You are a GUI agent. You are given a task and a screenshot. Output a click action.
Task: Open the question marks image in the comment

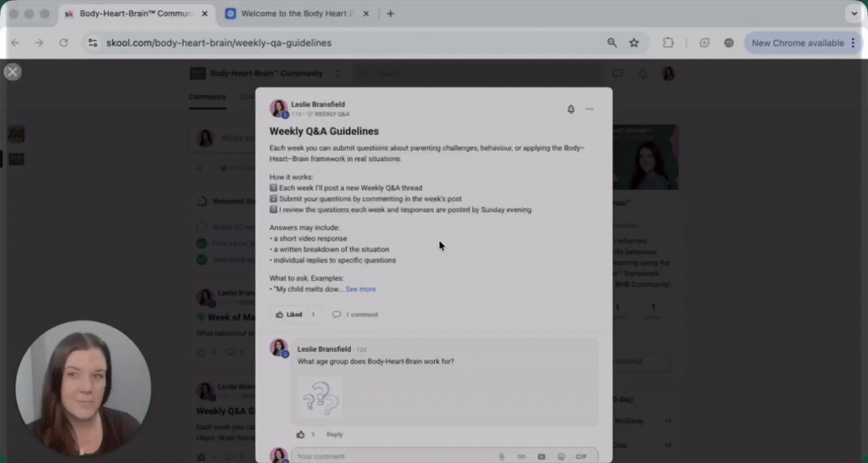(x=320, y=398)
